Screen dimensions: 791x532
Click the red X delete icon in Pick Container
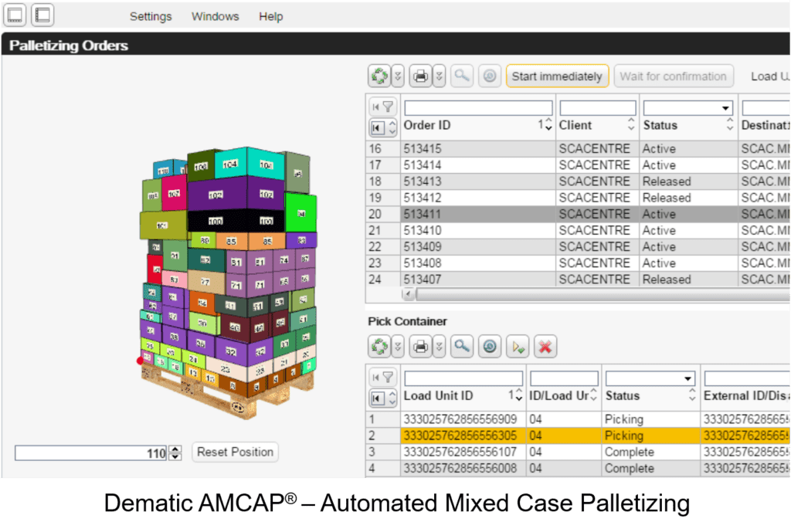point(545,347)
